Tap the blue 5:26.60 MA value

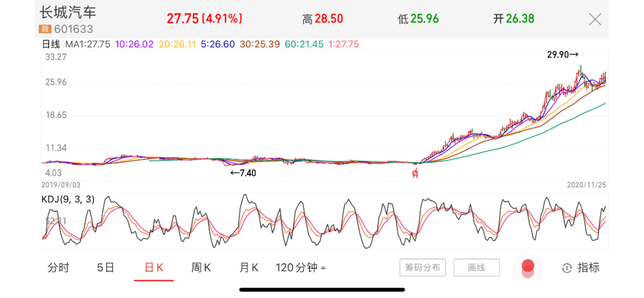point(218,44)
